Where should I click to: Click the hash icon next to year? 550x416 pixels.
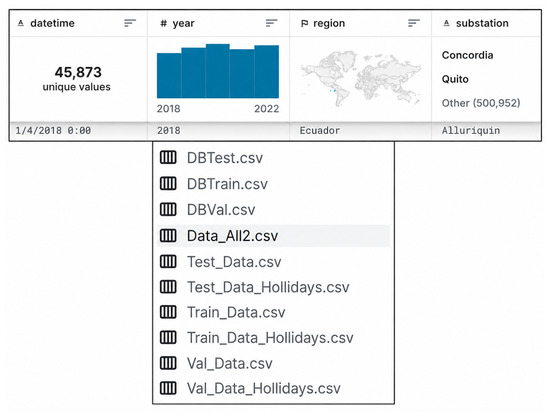[x=163, y=24]
